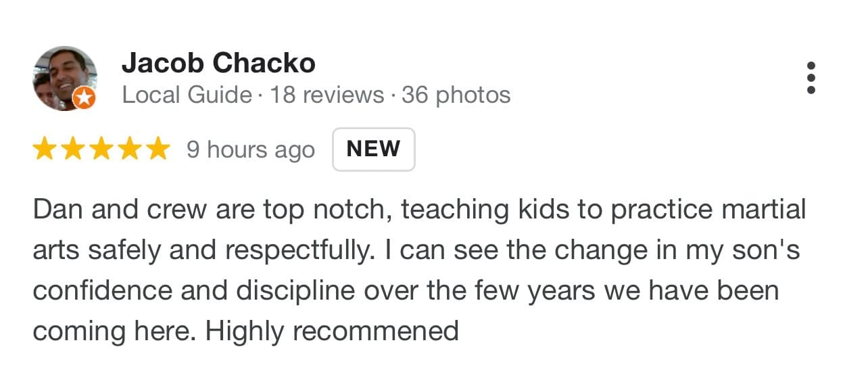Viewport: 868px width, 370px height.
Task: Click the orange Local Guide star badge
Action: pyautogui.click(x=84, y=99)
